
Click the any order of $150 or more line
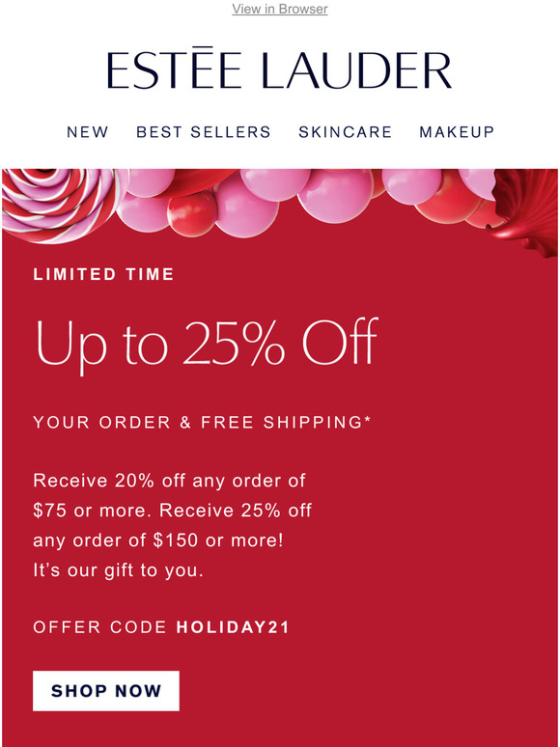(158, 540)
